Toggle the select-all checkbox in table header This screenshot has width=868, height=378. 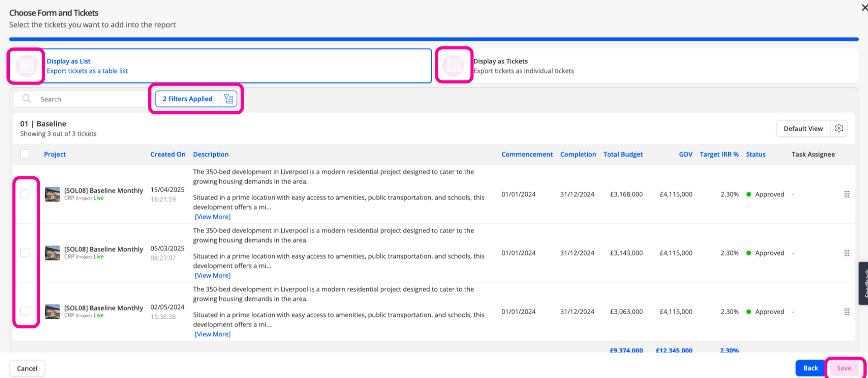[x=25, y=154]
